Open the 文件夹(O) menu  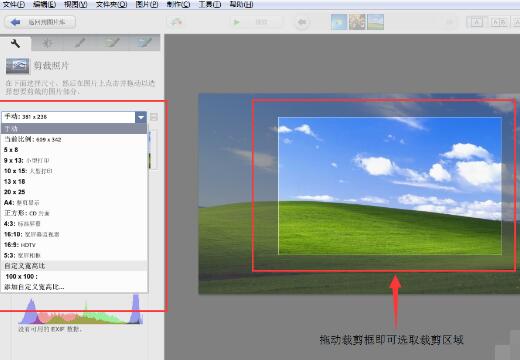[111, 4]
